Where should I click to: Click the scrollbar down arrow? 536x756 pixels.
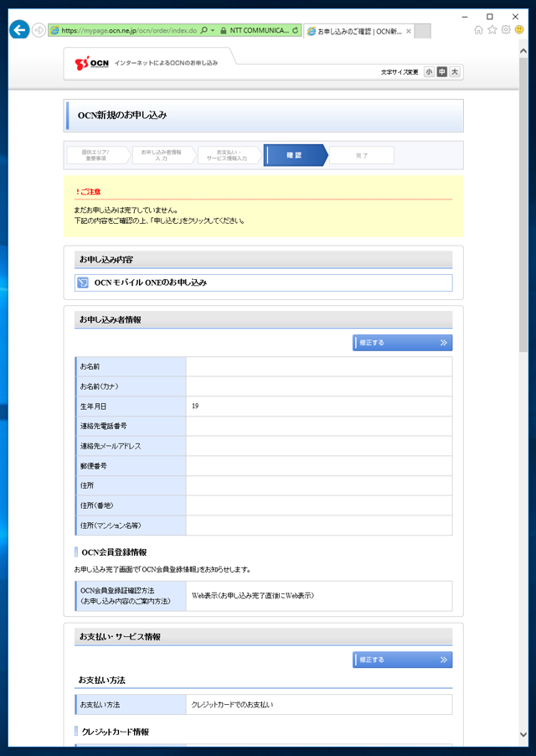point(523,735)
